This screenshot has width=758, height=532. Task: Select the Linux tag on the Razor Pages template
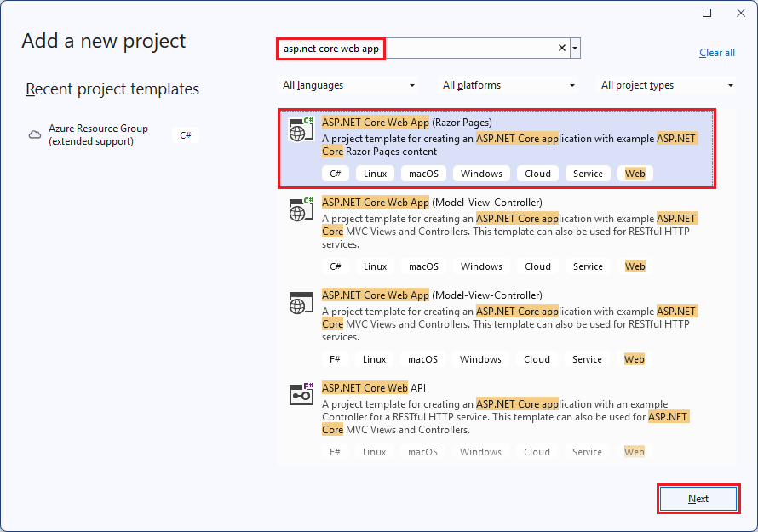(375, 173)
